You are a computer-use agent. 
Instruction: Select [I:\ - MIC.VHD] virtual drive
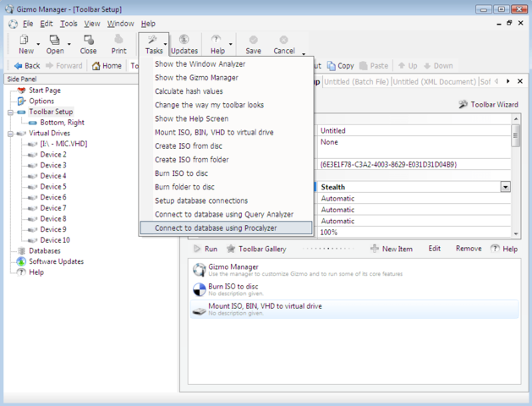coord(63,144)
